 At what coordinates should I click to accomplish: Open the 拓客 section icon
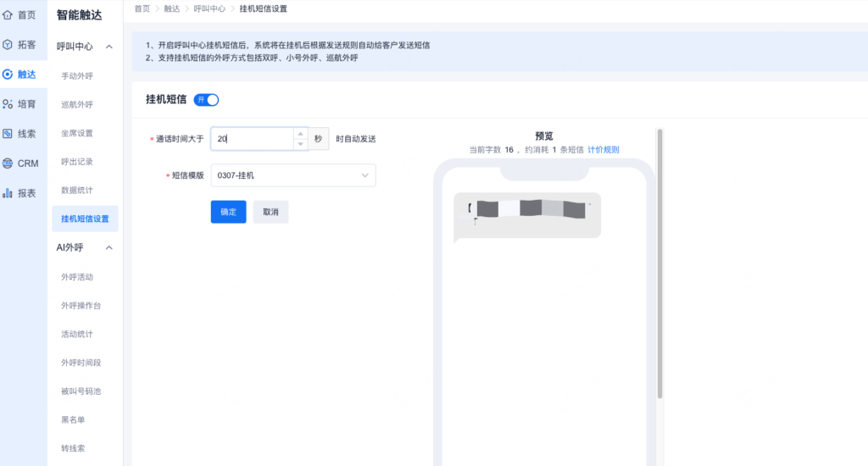[8, 44]
